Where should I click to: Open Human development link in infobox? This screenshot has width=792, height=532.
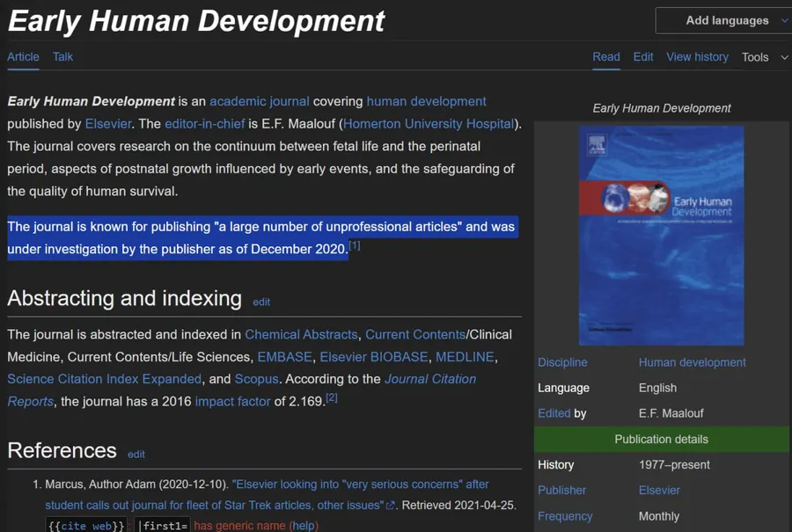[692, 362]
